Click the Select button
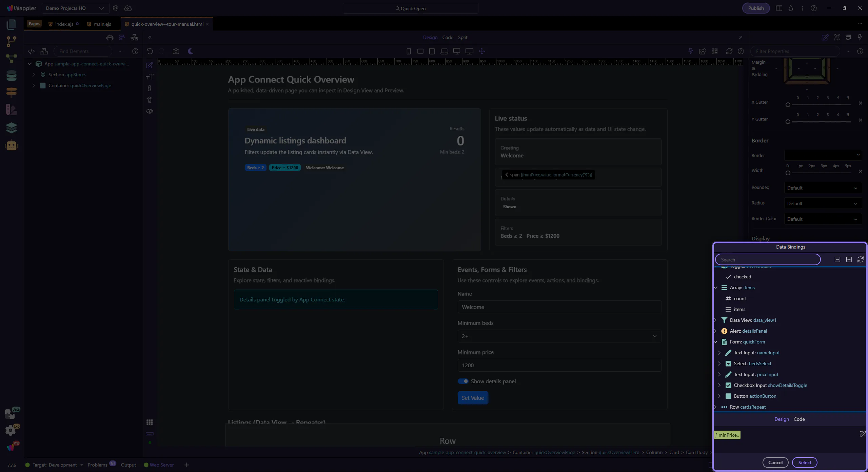868x472 pixels. pos(804,463)
